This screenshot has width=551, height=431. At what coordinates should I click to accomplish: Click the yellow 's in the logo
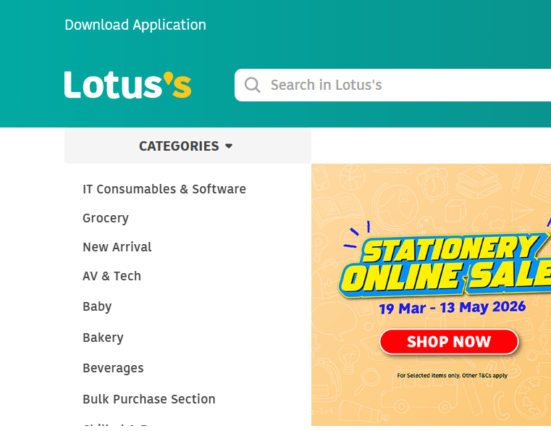179,85
